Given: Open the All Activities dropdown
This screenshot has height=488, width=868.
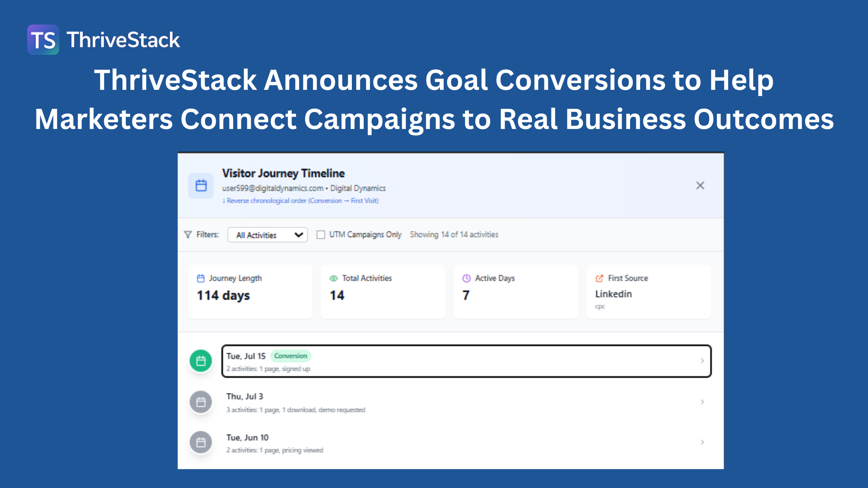Looking at the screenshot, I should click(268, 235).
